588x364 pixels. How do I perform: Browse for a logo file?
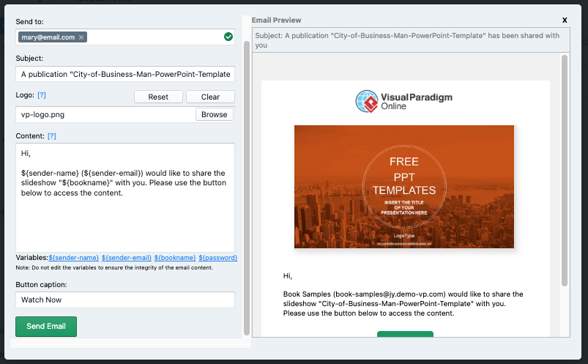pos(215,115)
